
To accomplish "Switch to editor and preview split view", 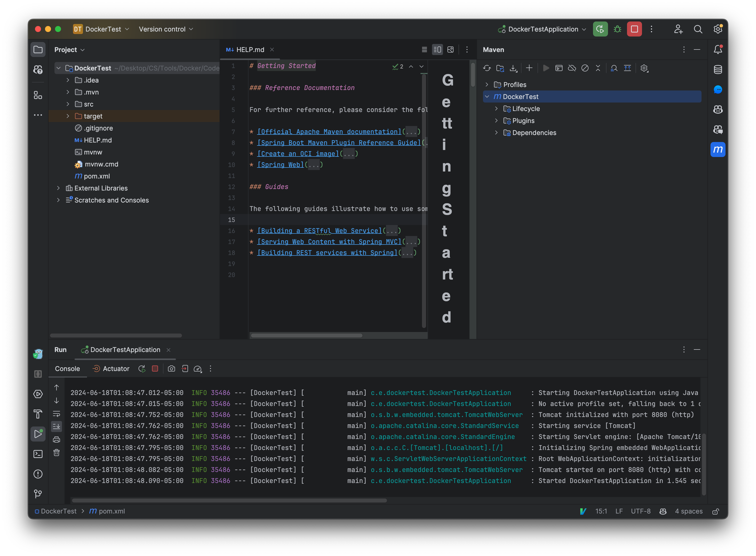I will coord(437,49).
